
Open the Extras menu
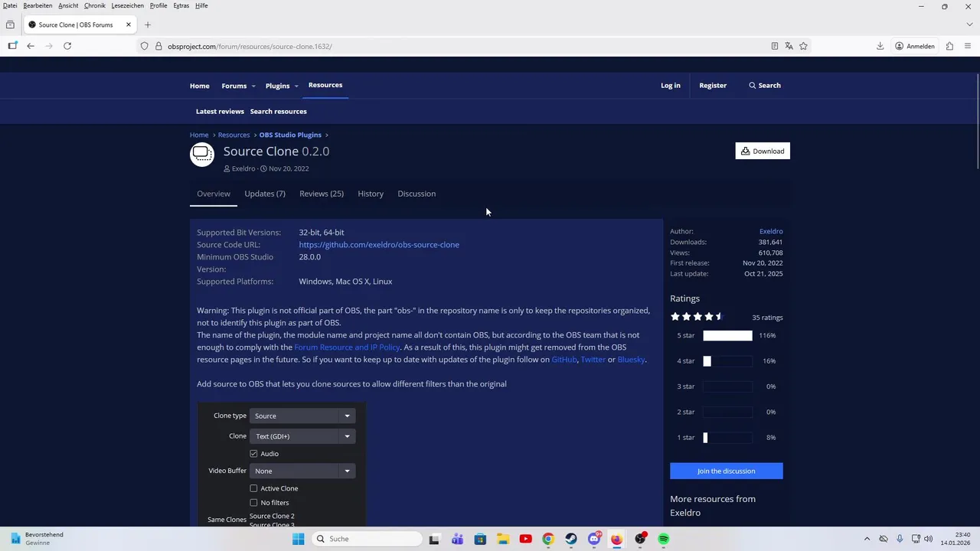pos(181,5)
